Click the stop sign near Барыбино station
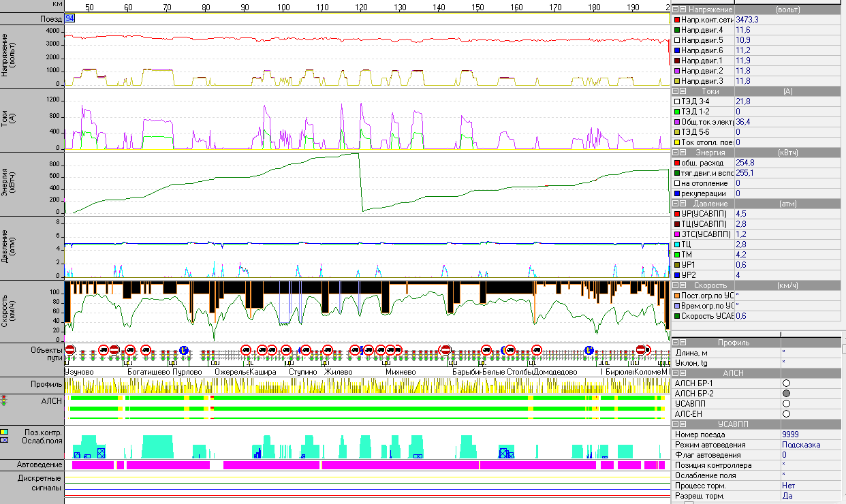846x504 pixels. pyautogui.click(x=445, y=350)
